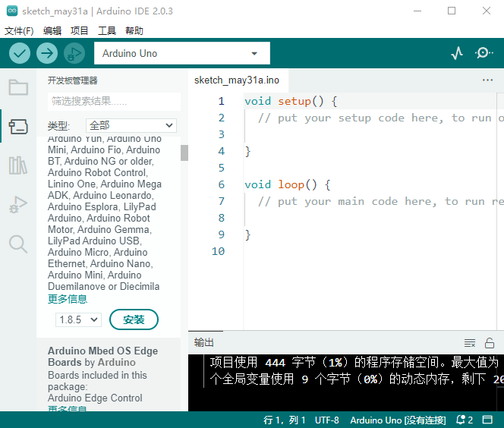
Task: Open the Serial Monitor
Action: coord(484,53)
